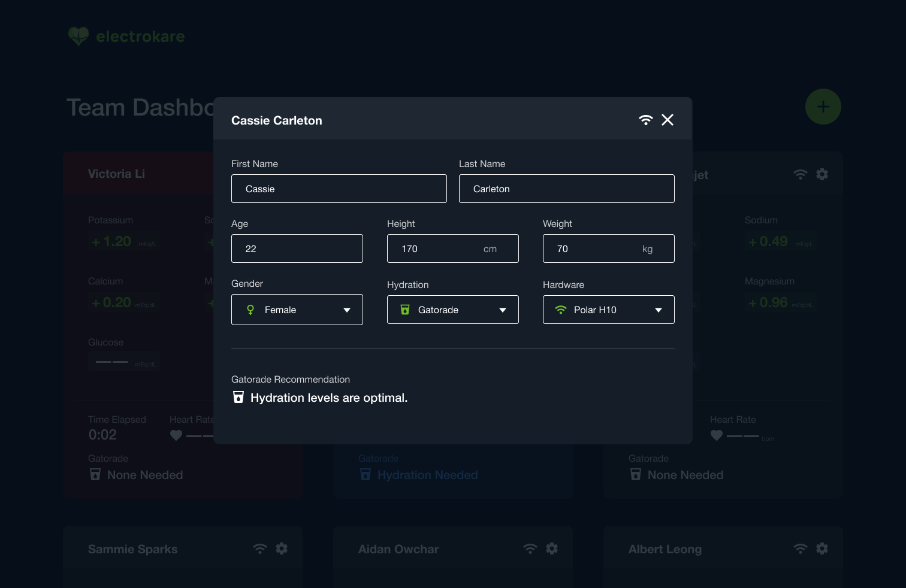
Task: Click the Gatorade Recommendation label
Action: tap(291, 379)
